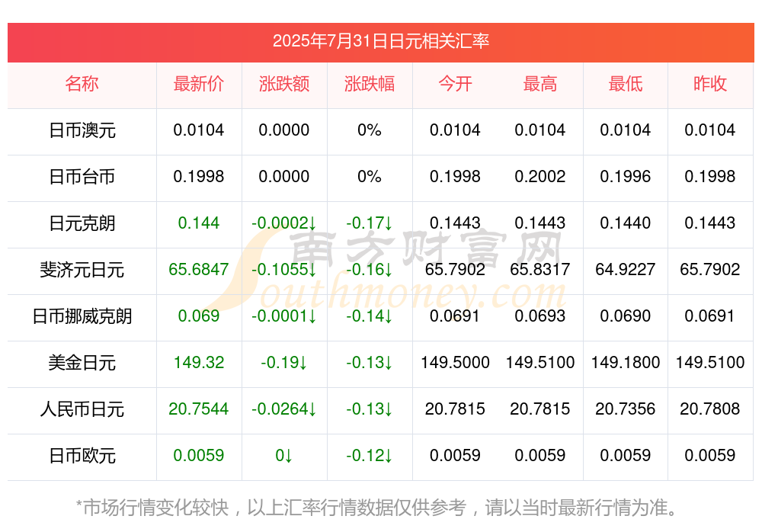Select 斐济元日元 low value 64.9227
Screen dimensions: 762x532
pos(626,269)
